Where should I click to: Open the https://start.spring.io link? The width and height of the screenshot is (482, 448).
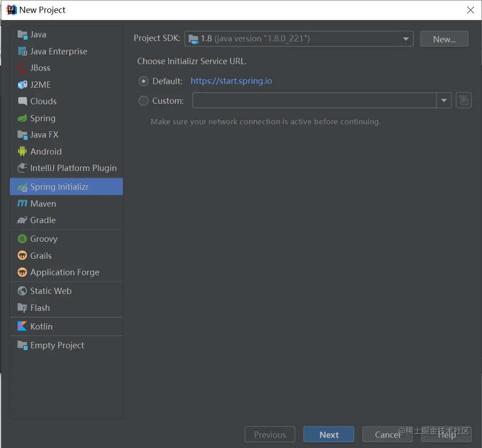pyautogui.click(x=231, y=81)
